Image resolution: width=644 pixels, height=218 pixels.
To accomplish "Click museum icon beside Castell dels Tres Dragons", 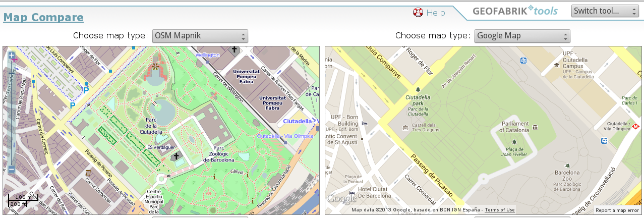I will pyautogui.click(x=405, y=128).
